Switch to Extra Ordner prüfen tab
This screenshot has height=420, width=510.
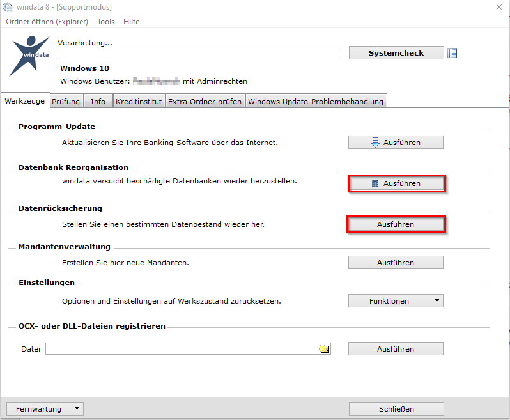pos(205,102)
